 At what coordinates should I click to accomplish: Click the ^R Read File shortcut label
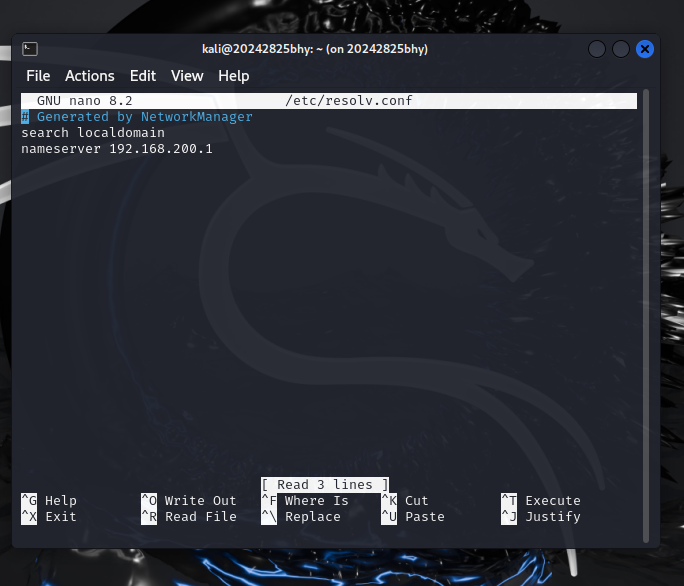point(188,517)
